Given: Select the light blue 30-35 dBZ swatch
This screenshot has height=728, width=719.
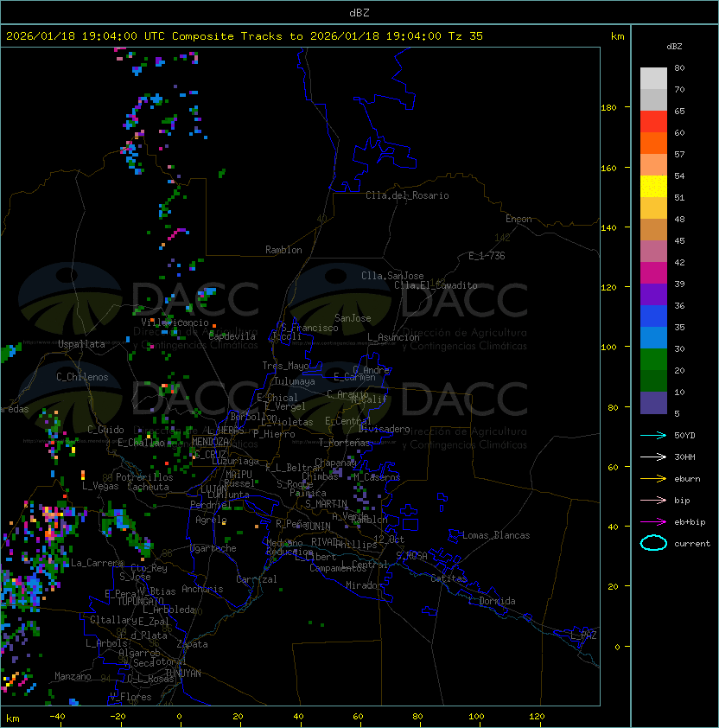Looking at the screenshot, I should coord(653,337).
